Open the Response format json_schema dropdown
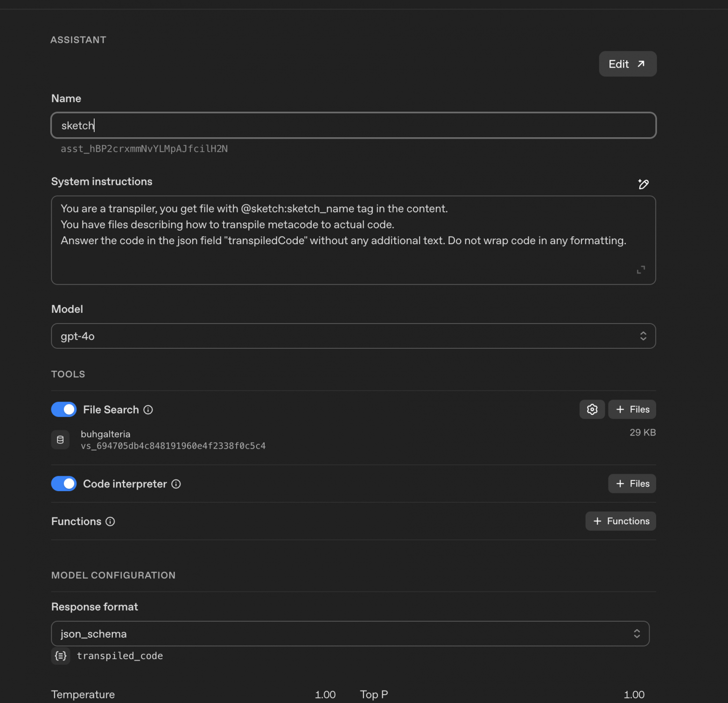The height and width of the screenshot is (703, 728). [x=350, y=633]
